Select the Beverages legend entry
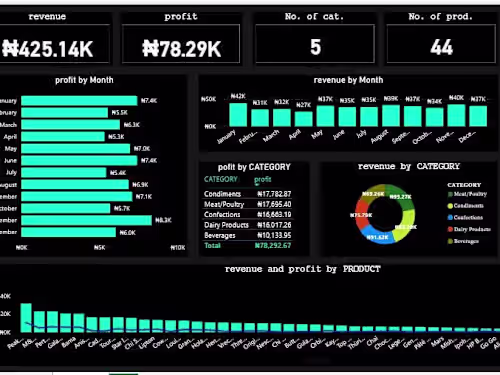The image size is (500, 375). [x=463, y=241]
